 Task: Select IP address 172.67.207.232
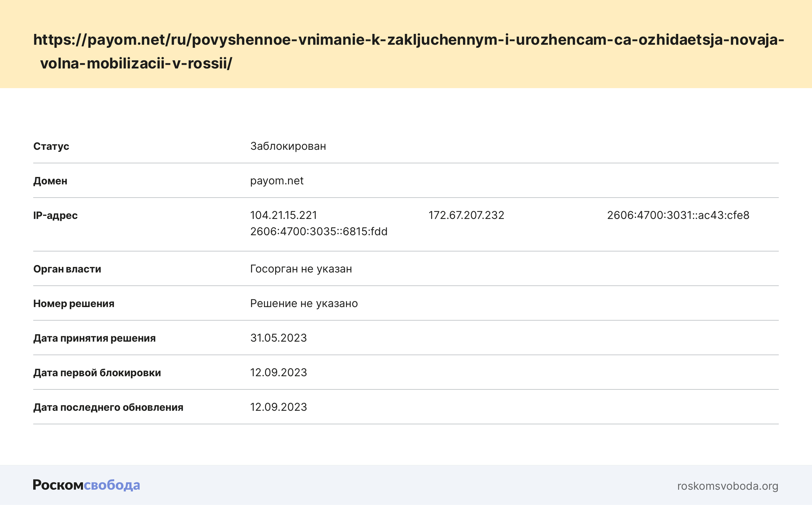466,215
